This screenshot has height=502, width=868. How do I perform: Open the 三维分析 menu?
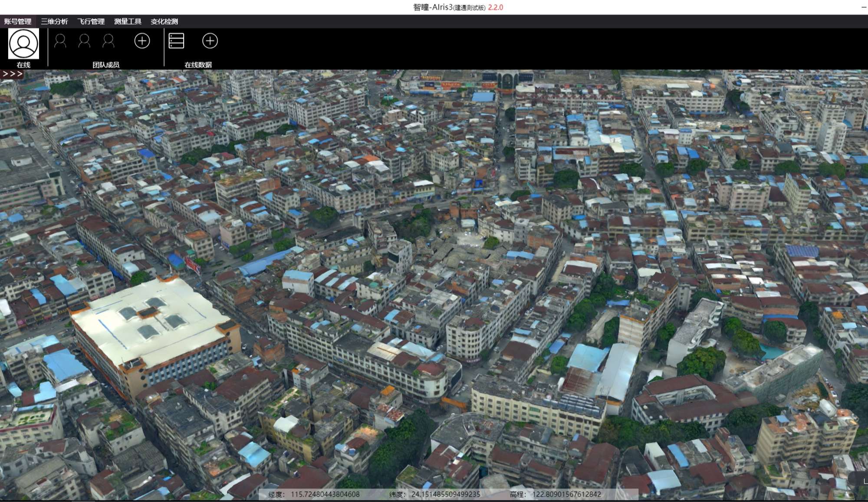[54, 21]
